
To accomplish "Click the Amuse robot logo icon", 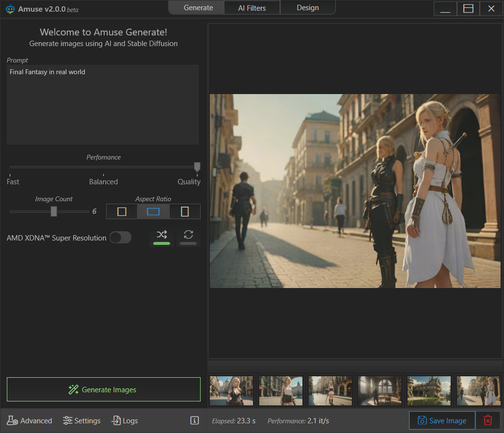I will 10,9.
